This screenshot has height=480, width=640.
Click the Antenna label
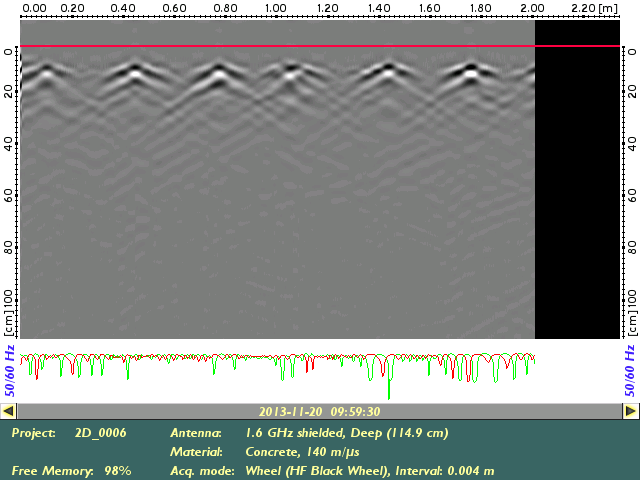pyautogui.click(x=196, y=433)
